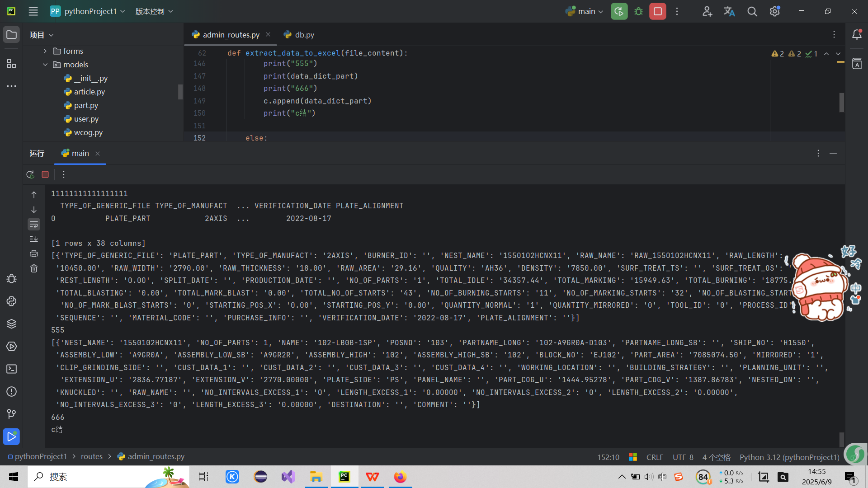Viewport: 868px width, 488px height.
Task: Open the pythonProject1 project switcher
Action: [87, 11]
